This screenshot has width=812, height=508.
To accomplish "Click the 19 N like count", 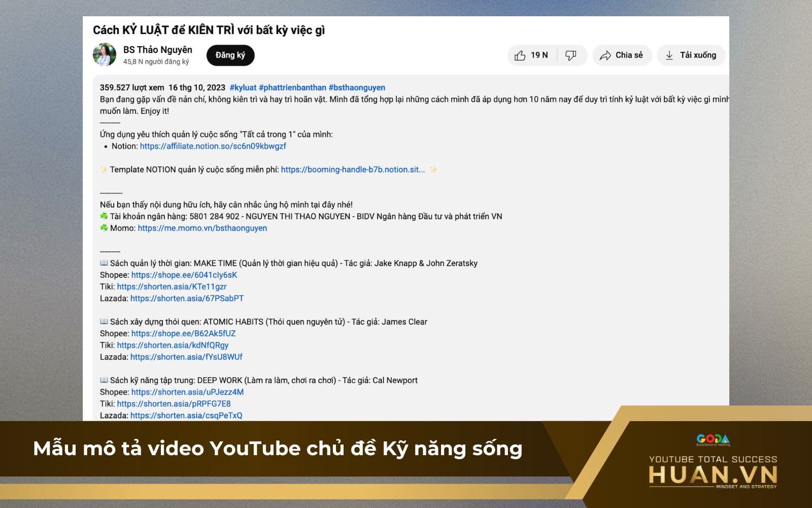I will pyautogui.click(x=539, y=55).
